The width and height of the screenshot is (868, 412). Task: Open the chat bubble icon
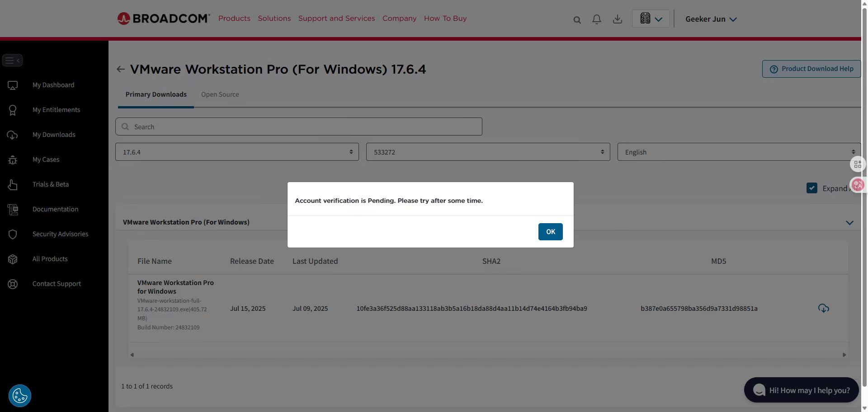(x=759, y=390)
